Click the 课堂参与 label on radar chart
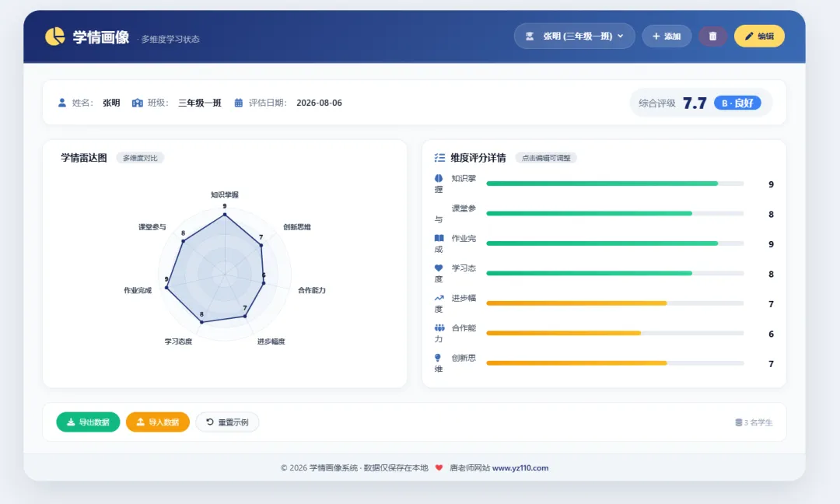 click(x=152, y=227)
